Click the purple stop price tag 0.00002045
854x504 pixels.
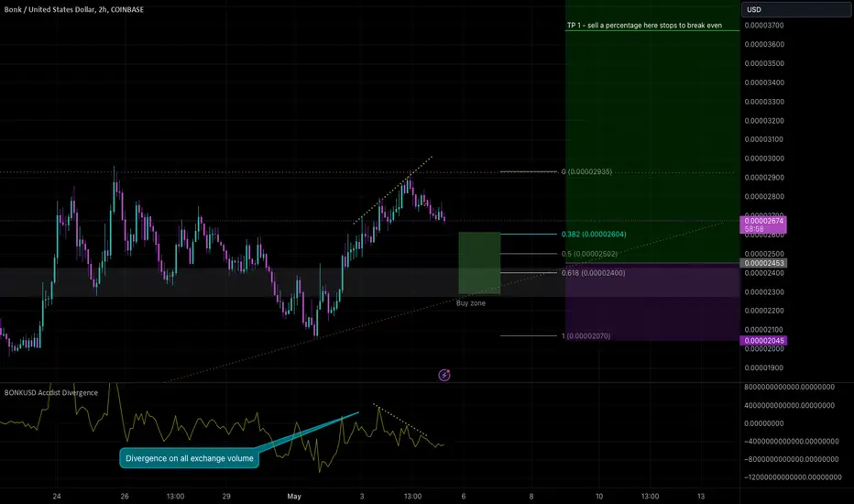[x=763, y=341]
